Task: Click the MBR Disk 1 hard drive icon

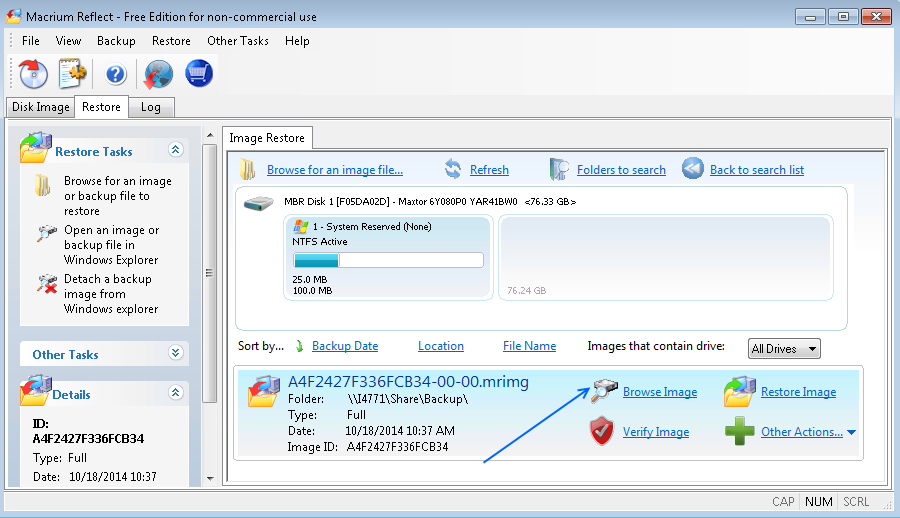Action: (x=258, y=203)
